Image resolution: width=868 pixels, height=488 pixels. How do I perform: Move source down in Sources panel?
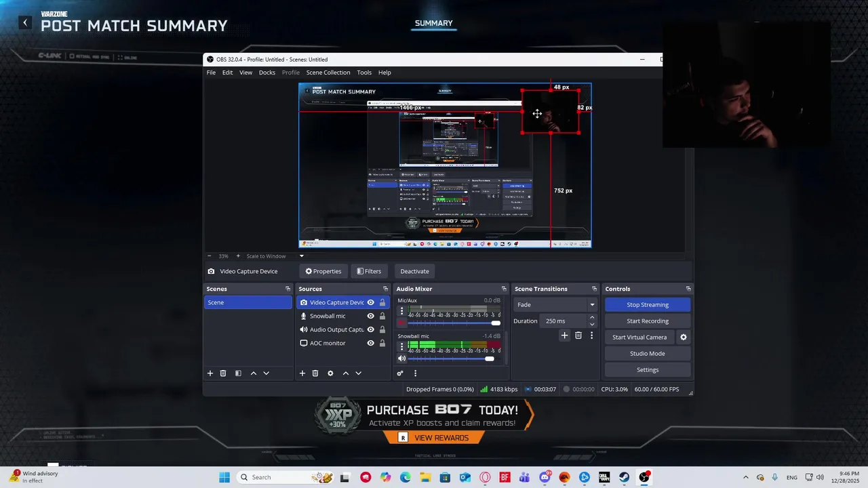coord(359,373)
